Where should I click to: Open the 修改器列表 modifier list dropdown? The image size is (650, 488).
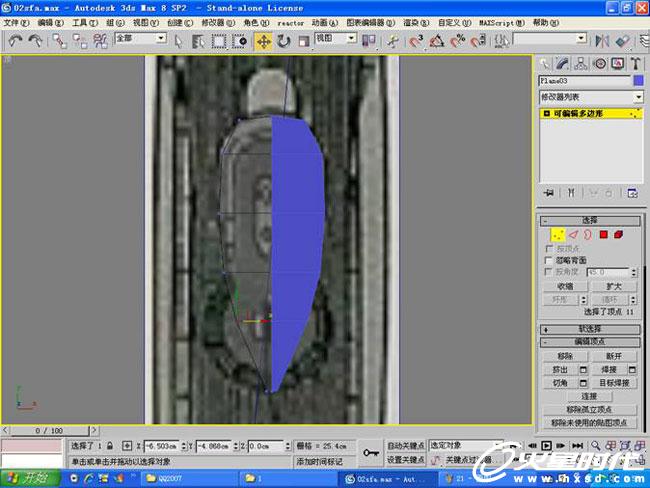click(591, 97)
